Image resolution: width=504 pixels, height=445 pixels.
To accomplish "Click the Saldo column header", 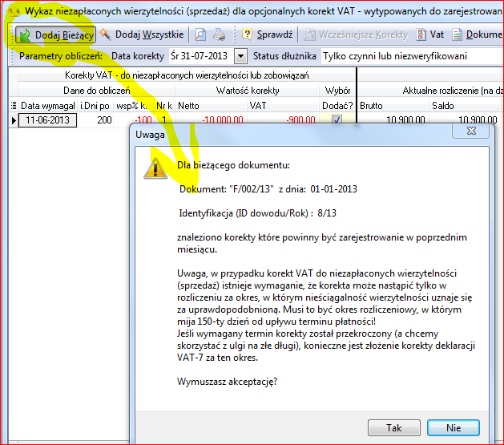I will pos(465,106).
